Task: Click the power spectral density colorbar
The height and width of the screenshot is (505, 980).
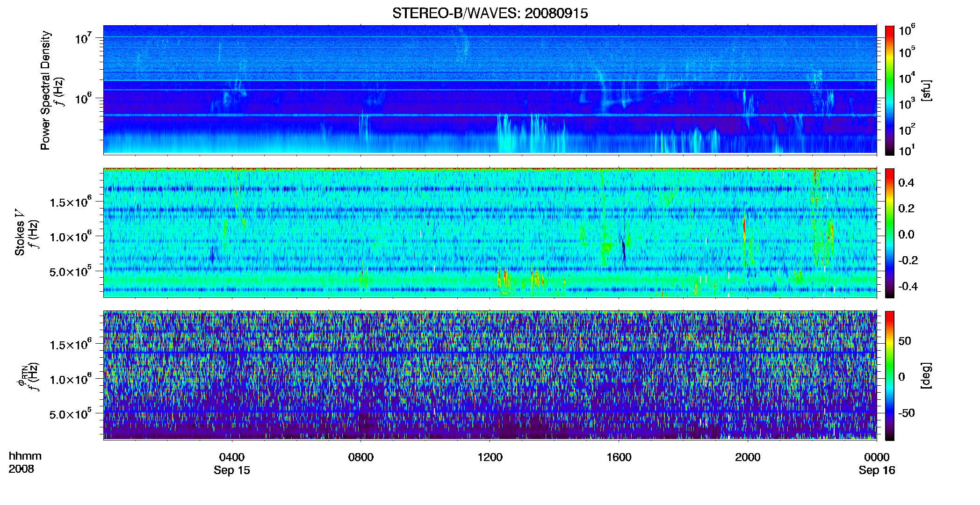Action: (x=889, y=90)
